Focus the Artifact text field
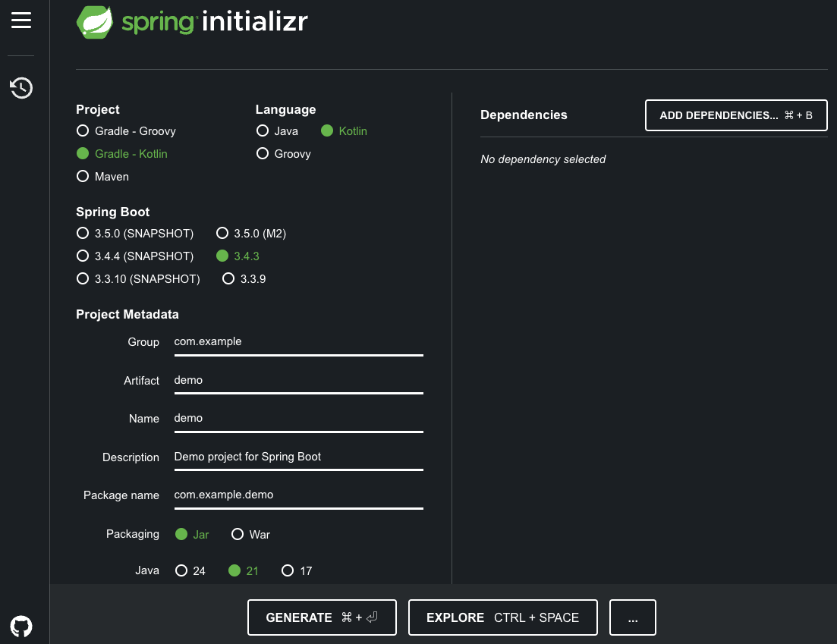Screen dimensions: 837x644 (298, 381)
